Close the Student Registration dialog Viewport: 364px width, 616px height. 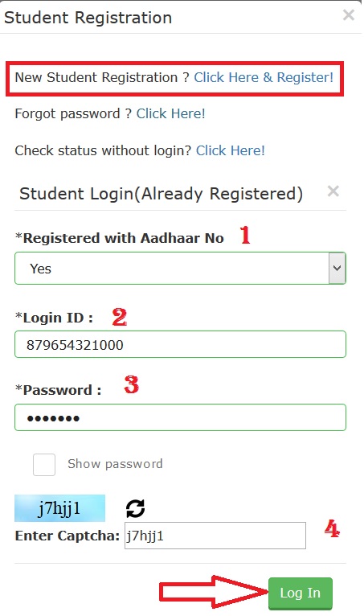348,15
